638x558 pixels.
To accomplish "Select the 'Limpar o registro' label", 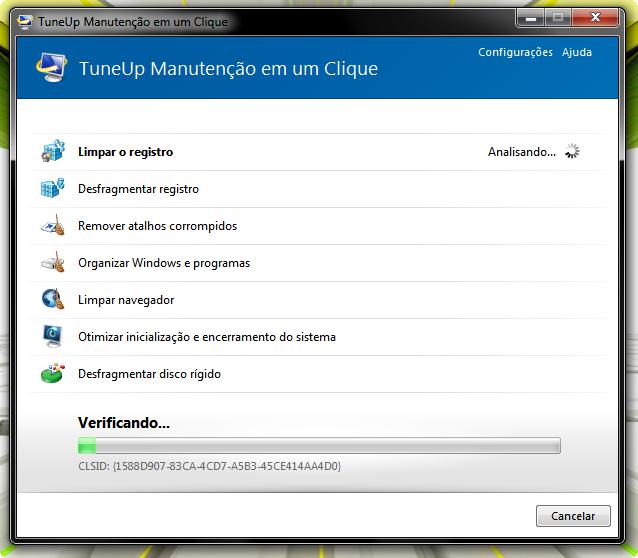I will pos(125,152).
